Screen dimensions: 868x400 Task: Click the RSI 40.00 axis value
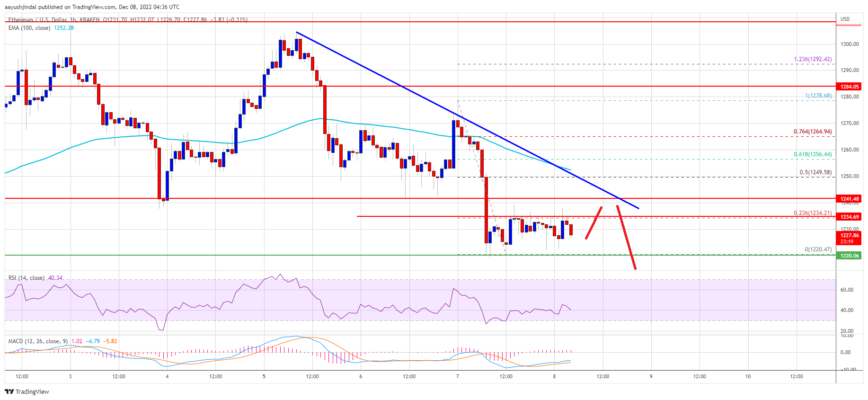pyautogui.click(x=847, y=311)
